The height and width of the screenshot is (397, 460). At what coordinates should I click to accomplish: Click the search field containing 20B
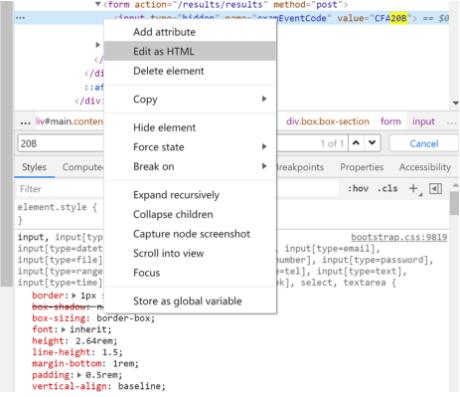point(61,143)
